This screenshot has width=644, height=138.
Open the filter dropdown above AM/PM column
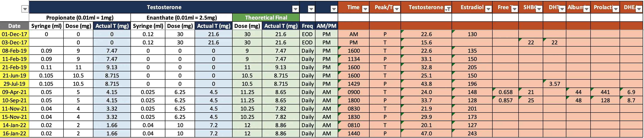(x=334, y=9)
